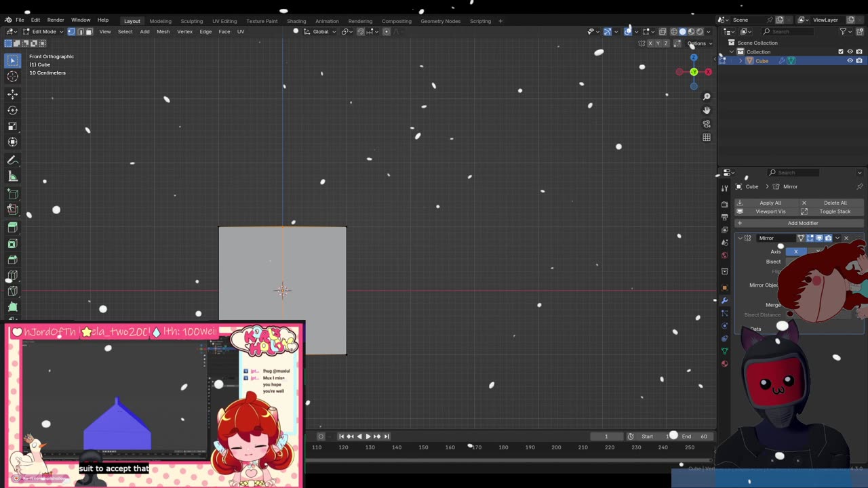Open the Output properties tab
868x488 pixels.
tap(724, 217)
